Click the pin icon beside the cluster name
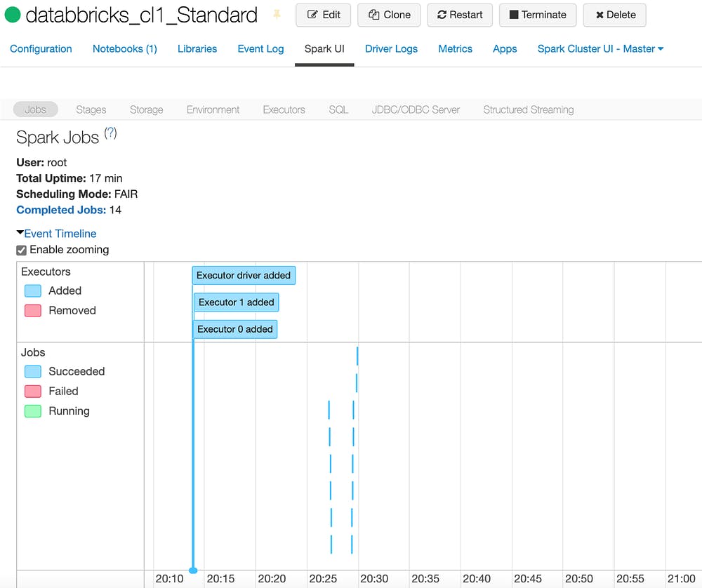The height and width of the screenshot is (588, 702). (x=277, y=15)
